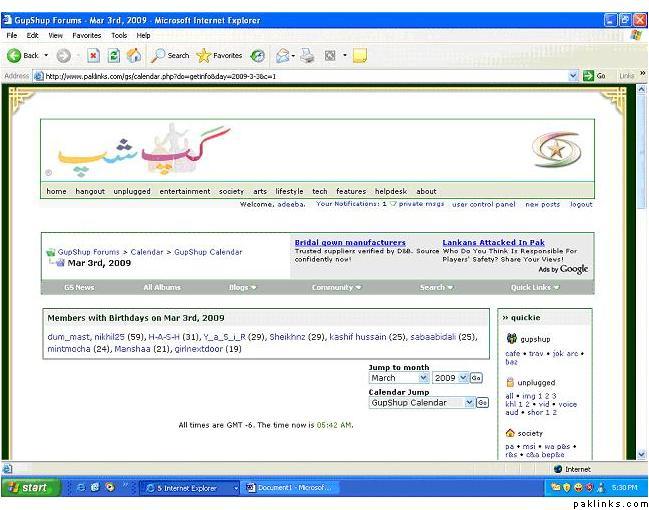Click the Print icon in the toolbar
Viewport: 649px width, 510px height.
(308, 55)
